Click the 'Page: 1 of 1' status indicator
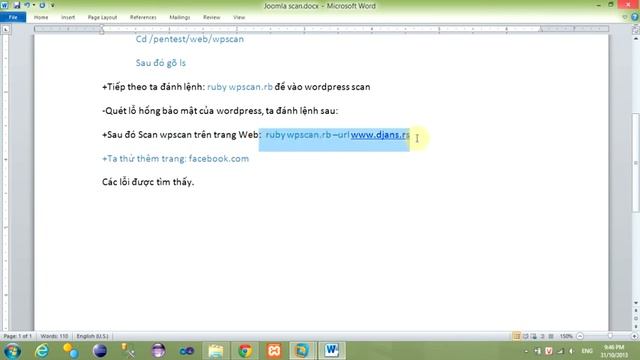 [x=18, y=336]
